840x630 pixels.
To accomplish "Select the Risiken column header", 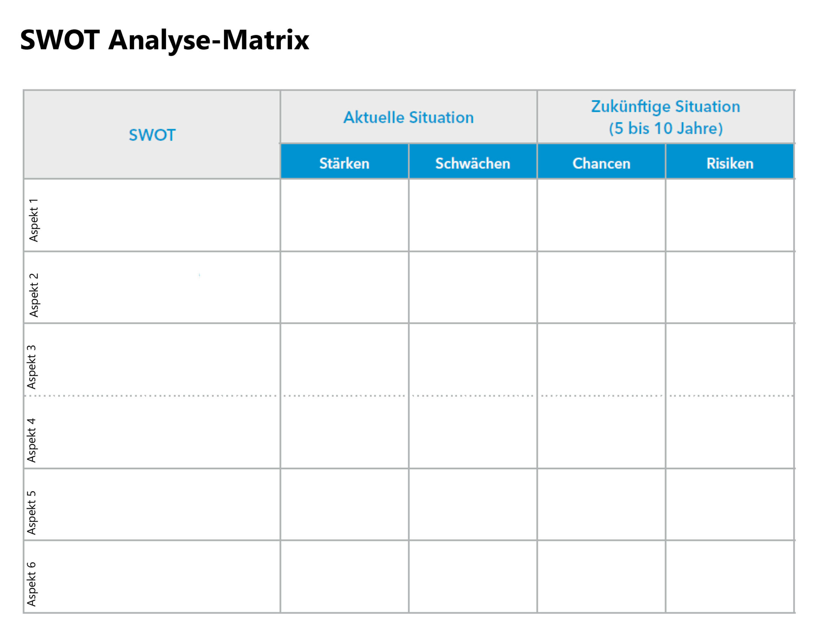I will point(729,163).
